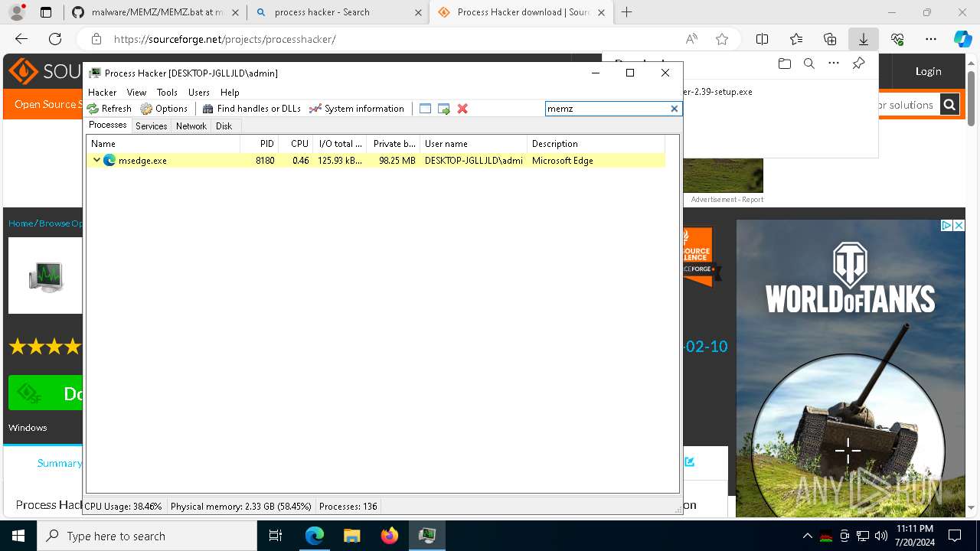This screenshot has width=980, height=551.
Task: Click Find handles or DLLs
Action: 251,109
